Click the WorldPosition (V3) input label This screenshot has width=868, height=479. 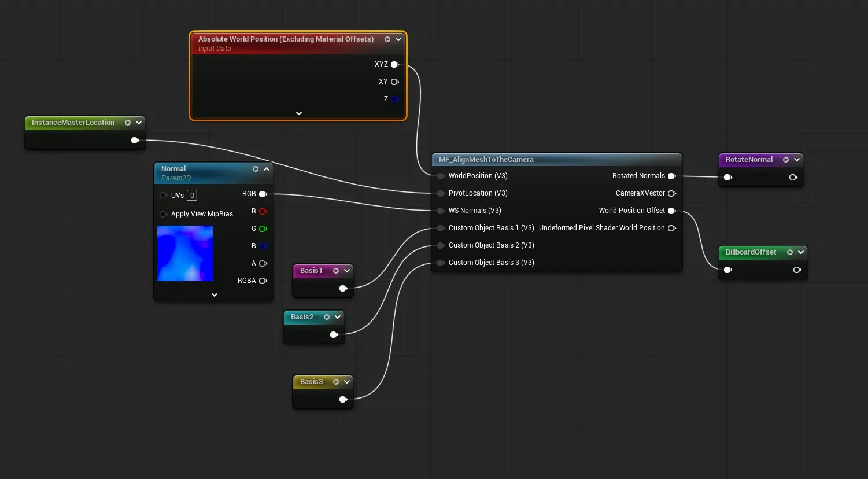tap(478, 176)
